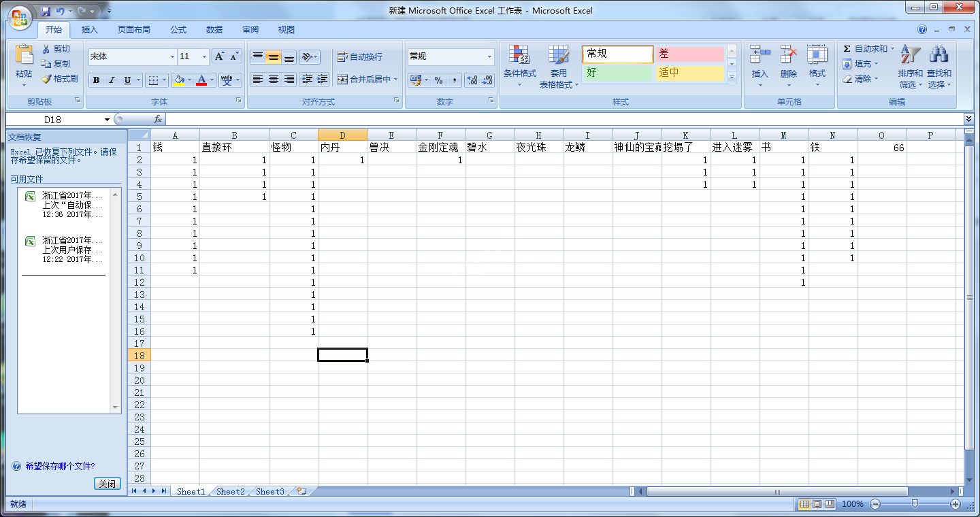The height and width of the screenshot is (517, 980).
Task: Switch to the 公式 ribbon tab
Action: (x=178, y=30)
